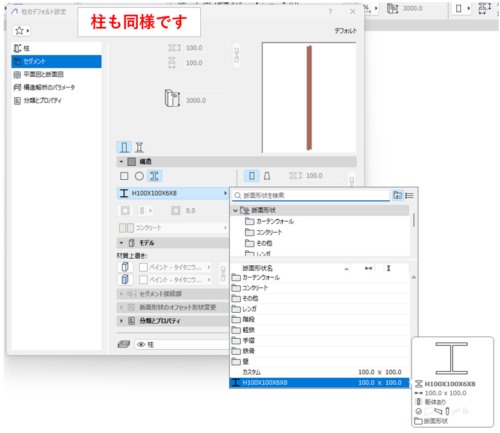Toggle eye icon on 柱 layer
500x433 pixels.
(x=141, y=345)
